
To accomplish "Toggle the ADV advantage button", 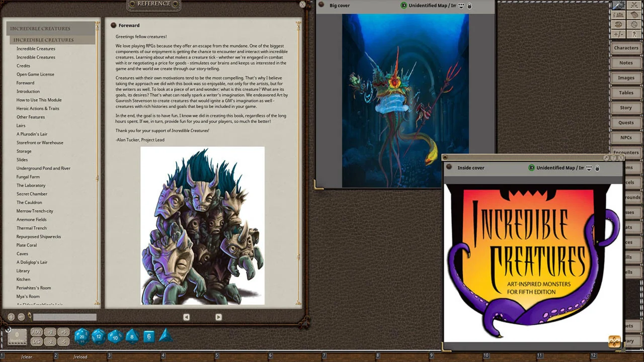I will [x=36, y=332].
